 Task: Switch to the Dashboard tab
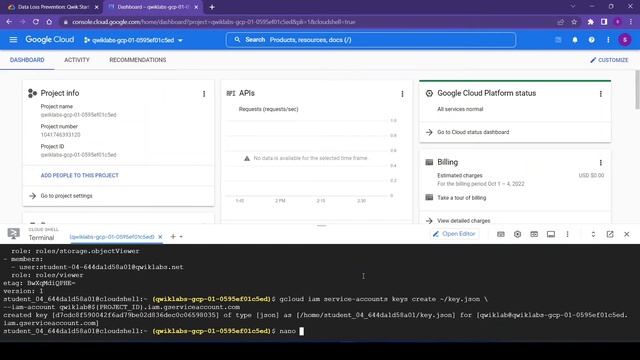[27, 60]
